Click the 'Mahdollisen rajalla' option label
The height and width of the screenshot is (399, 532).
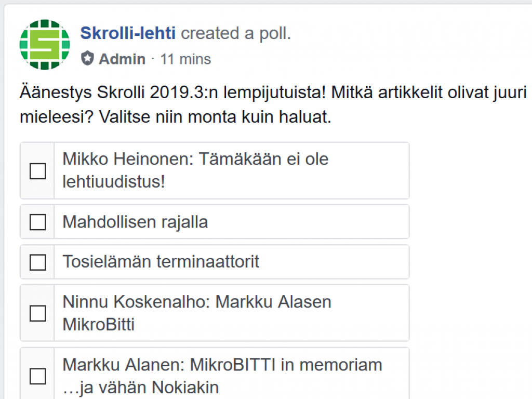pyautogui.click(x=135, y=222)
